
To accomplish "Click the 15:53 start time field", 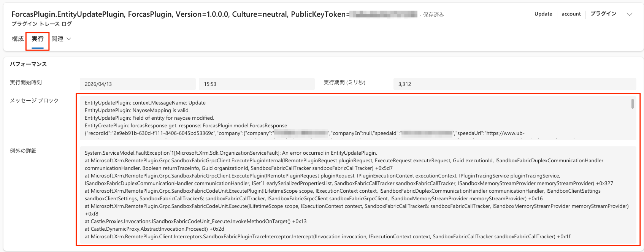I will pos(257,84).
